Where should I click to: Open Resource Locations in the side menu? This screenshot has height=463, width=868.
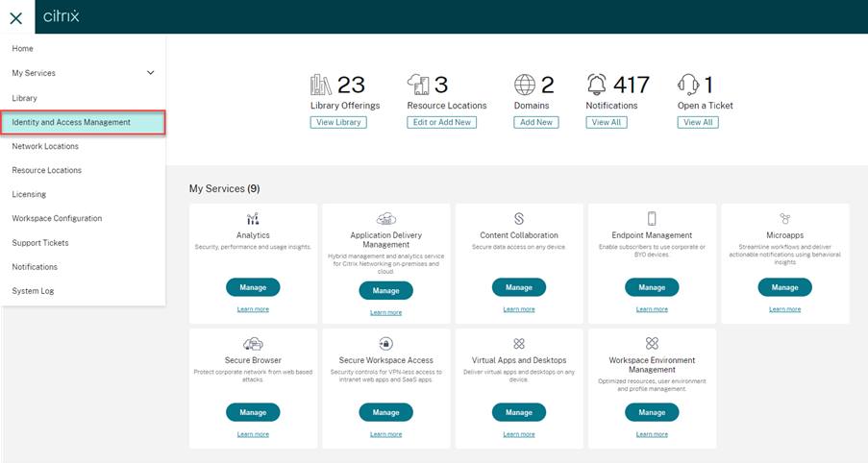tap(46, 170)
